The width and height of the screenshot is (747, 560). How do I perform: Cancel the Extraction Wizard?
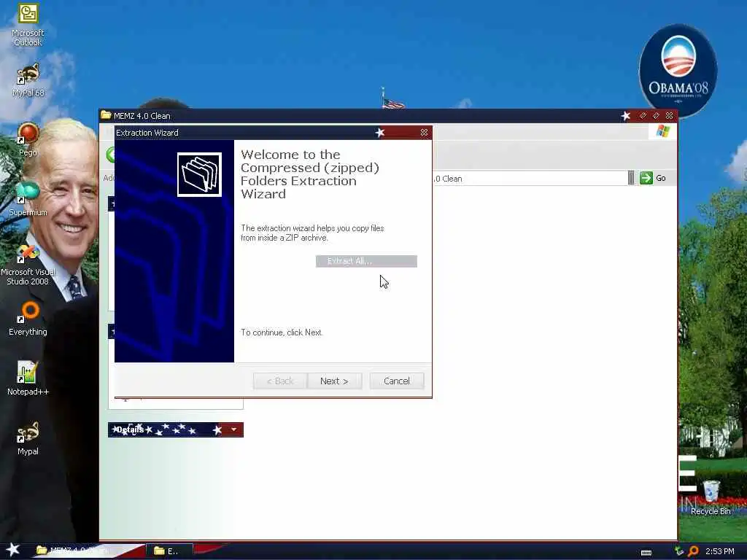pyautogui.click(x=397, y=381)
